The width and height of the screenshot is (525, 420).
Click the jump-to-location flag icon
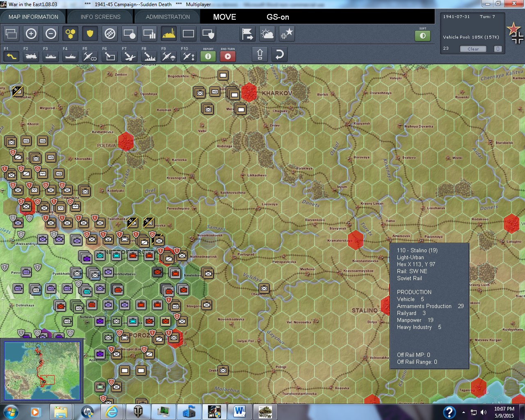pyautogui.click(x=247, y=34)
